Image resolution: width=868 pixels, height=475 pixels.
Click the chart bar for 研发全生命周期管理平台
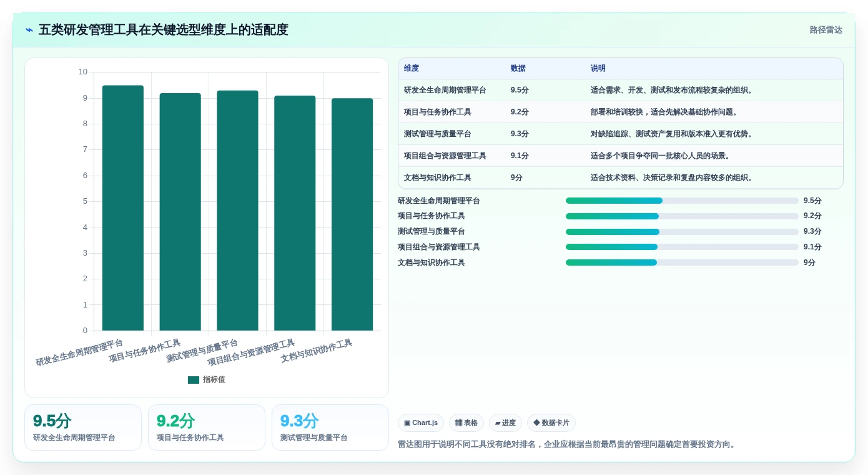pos(123,208)
